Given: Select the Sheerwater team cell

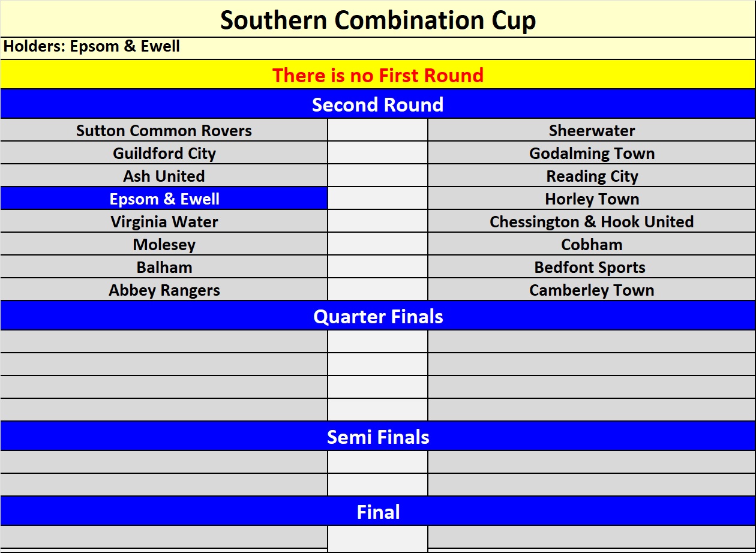Looking at the screenshot, I should point(592,131).
